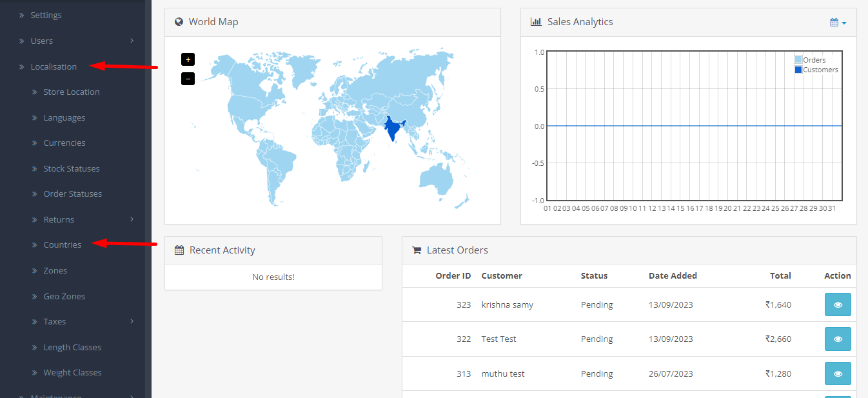Viewport: 868px width, 398px height.
Task: Click the double-chevron icon beside Geo Zones
Action: point(35,296)
